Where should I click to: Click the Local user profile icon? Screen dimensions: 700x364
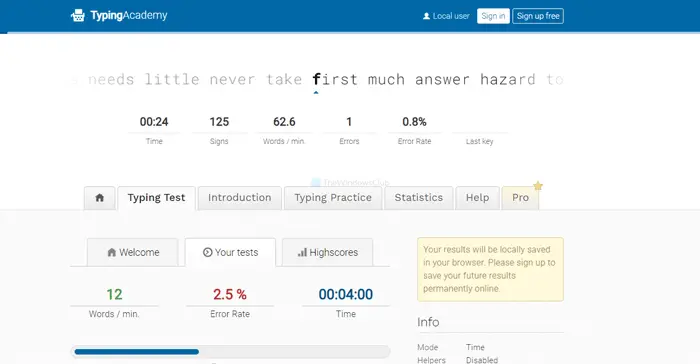[426, 16]
